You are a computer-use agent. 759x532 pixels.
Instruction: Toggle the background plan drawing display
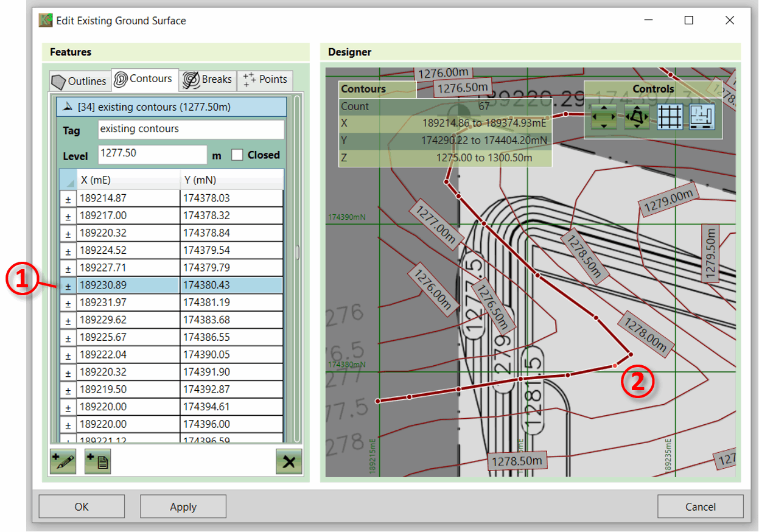click(x=702, y=116)
